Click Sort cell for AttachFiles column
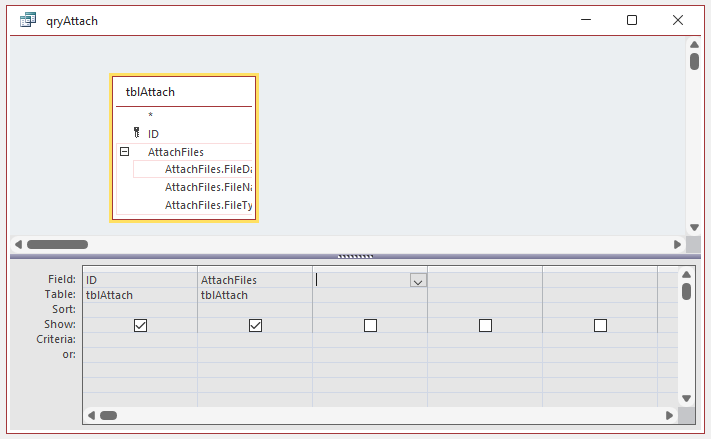 tap(255, 310)
